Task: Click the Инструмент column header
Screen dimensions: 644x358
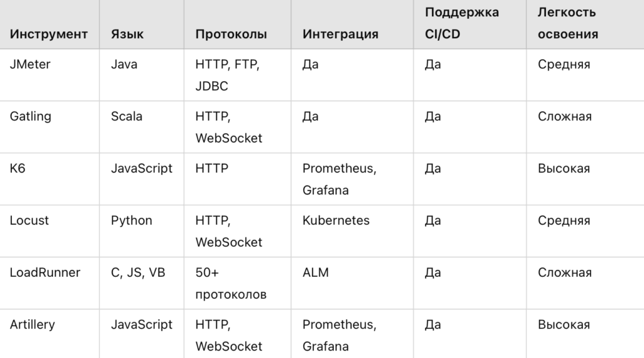Action: tap(48, 34)
